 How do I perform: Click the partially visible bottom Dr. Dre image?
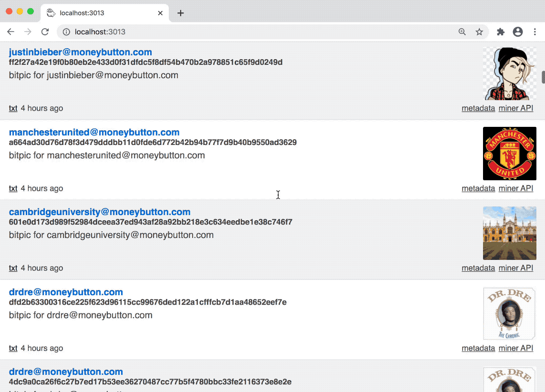(510, 380)
